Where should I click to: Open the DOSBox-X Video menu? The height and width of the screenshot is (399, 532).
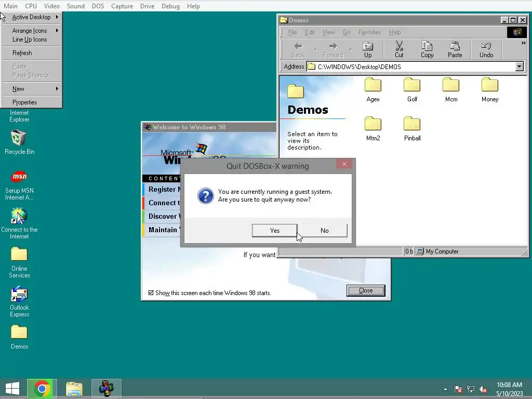(51, 6)
